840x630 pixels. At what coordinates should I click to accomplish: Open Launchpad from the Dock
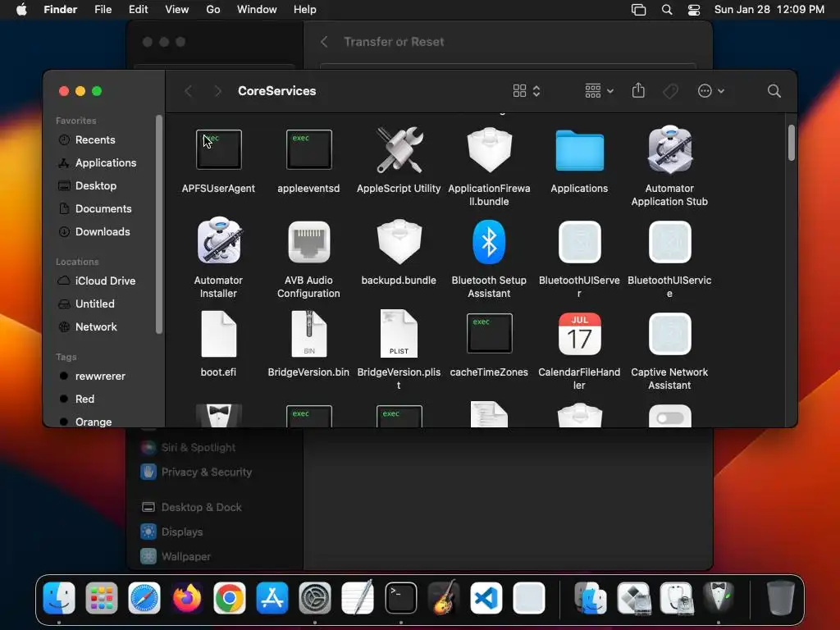coord(101,598)
